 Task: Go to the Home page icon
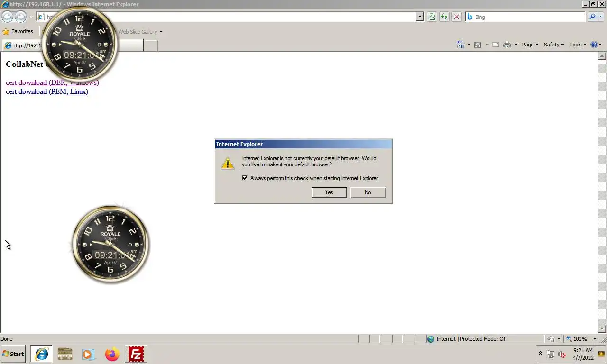click(460, 45)
